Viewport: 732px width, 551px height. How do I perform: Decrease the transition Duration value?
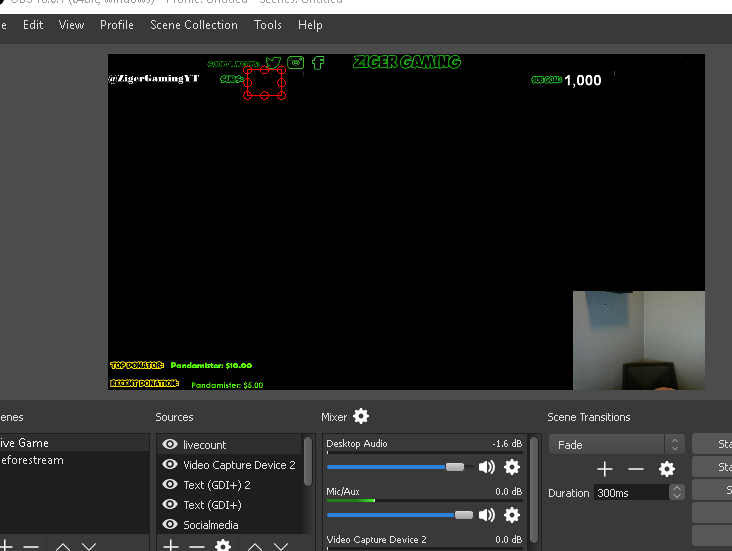(x=677, y=496)
